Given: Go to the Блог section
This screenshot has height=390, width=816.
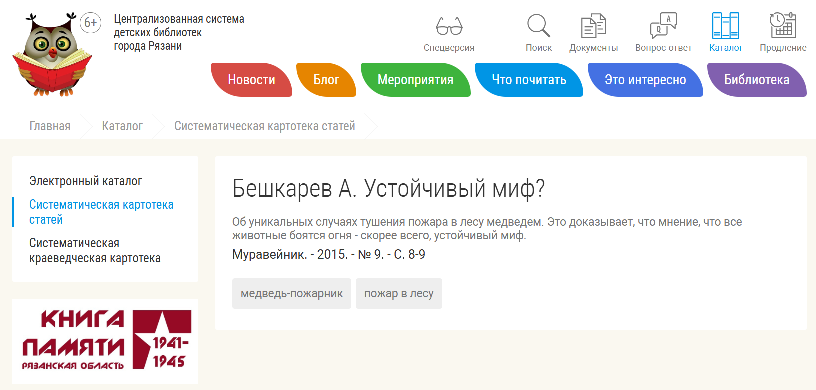Looking at the screenshot, I should 326,80.
